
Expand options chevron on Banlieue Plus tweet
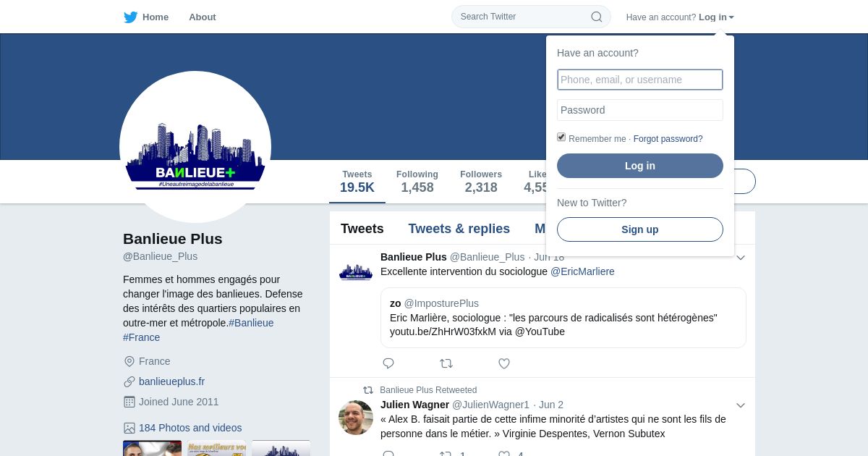(x=741, y=258)
